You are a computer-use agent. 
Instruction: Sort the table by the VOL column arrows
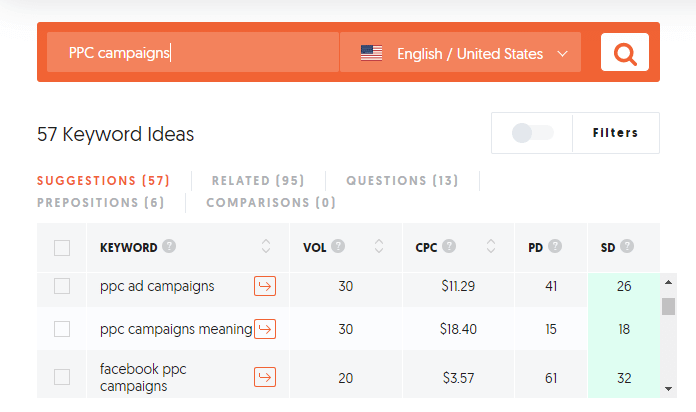(x=379, y=246)
